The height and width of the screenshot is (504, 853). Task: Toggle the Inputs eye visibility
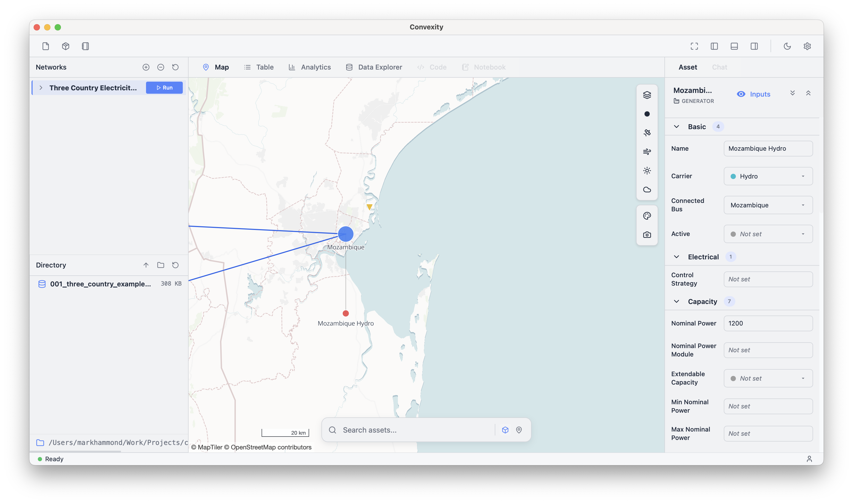741,94
